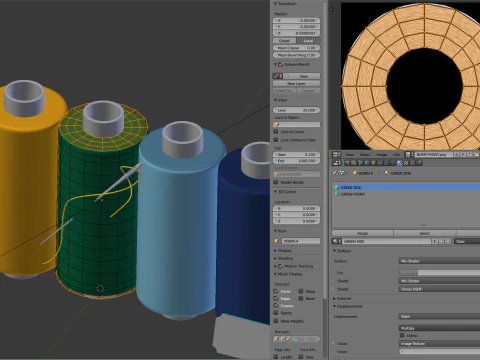Open the Object properties tab icon

click(373, 163)
